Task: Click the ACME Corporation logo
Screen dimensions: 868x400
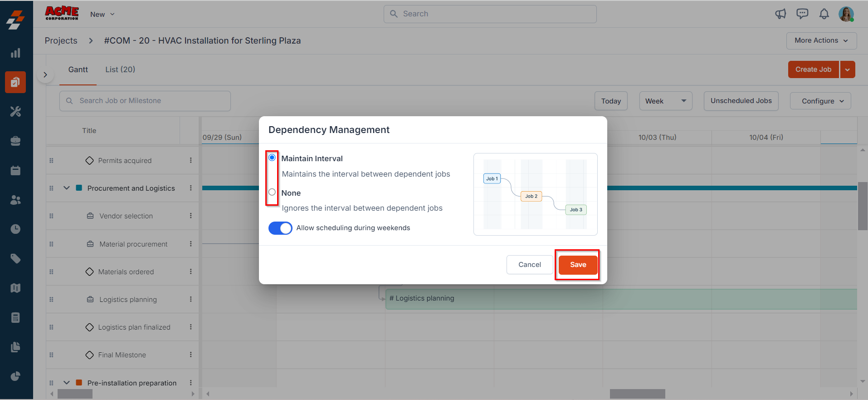Action: 62,13
